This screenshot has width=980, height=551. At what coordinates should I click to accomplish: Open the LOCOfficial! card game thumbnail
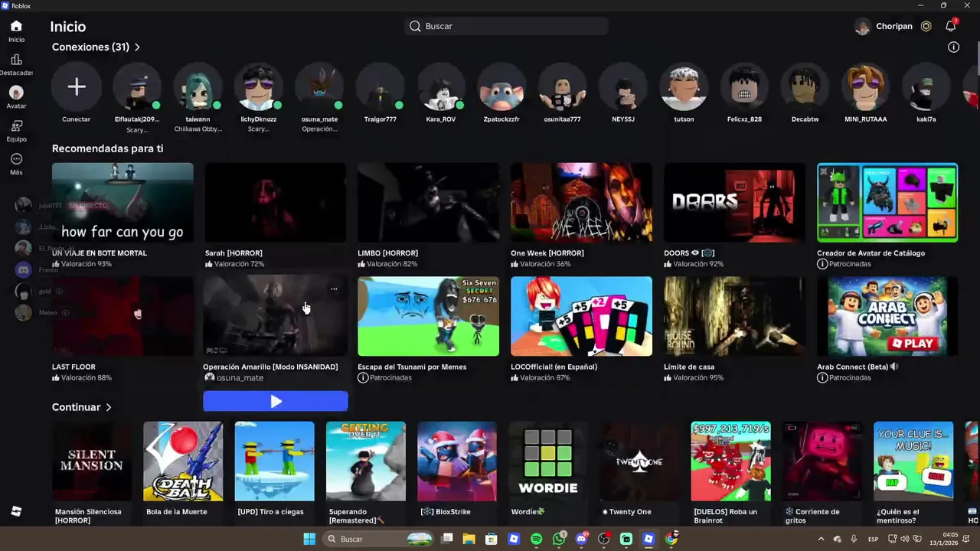(x=582, y=316)
